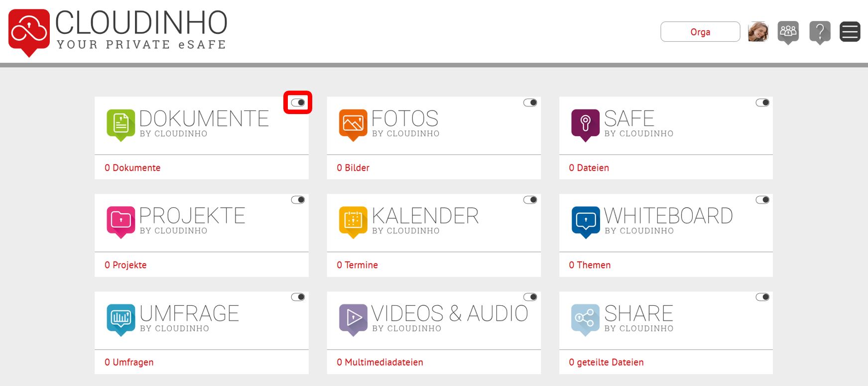
Task: Open the "0 Themen" link
Action: tap(590, 265)
